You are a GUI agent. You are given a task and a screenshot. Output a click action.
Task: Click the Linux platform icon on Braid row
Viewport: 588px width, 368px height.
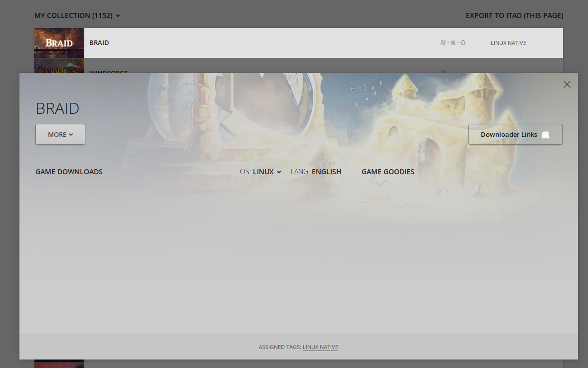463,43
